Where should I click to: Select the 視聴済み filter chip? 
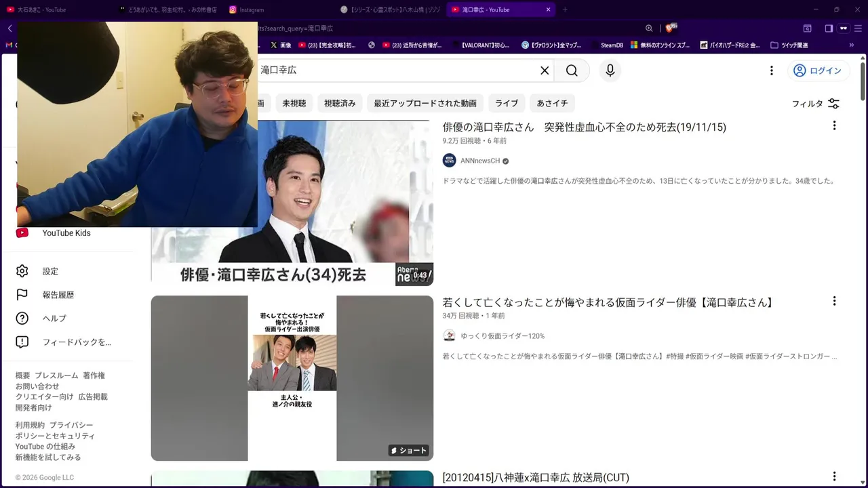coord(340,104)
